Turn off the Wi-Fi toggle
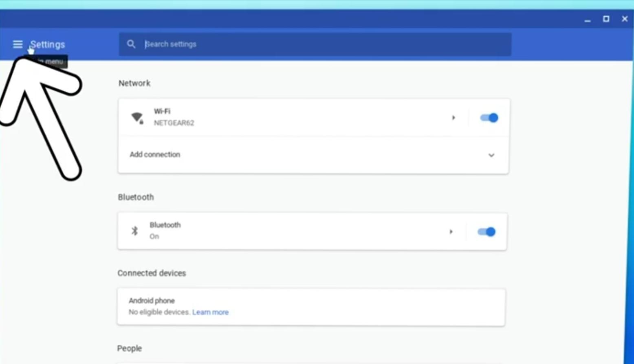 [x=489, y=118]
